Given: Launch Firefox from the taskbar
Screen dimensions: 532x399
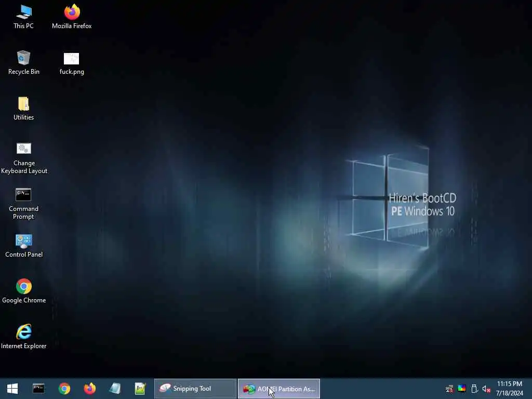Looking at the screenshot, I should click(x=89, y=389).
